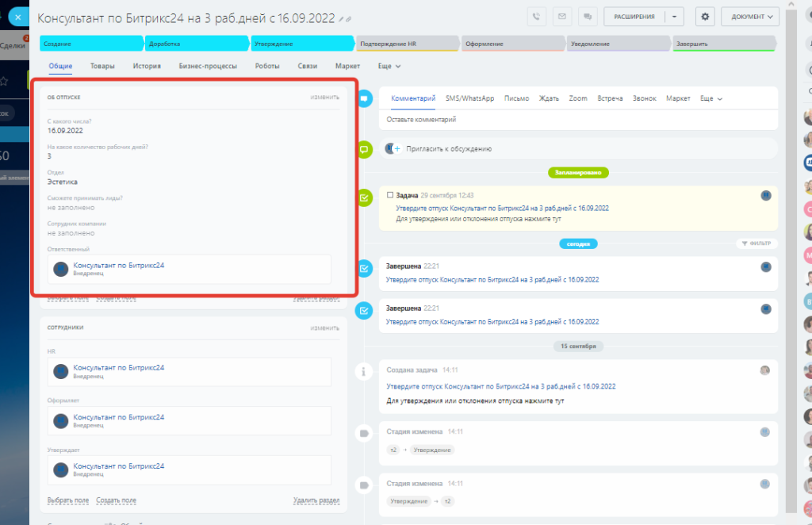Move deal to Доработка stage
Viewport: 812px width, 525px height.
[197, 44]
